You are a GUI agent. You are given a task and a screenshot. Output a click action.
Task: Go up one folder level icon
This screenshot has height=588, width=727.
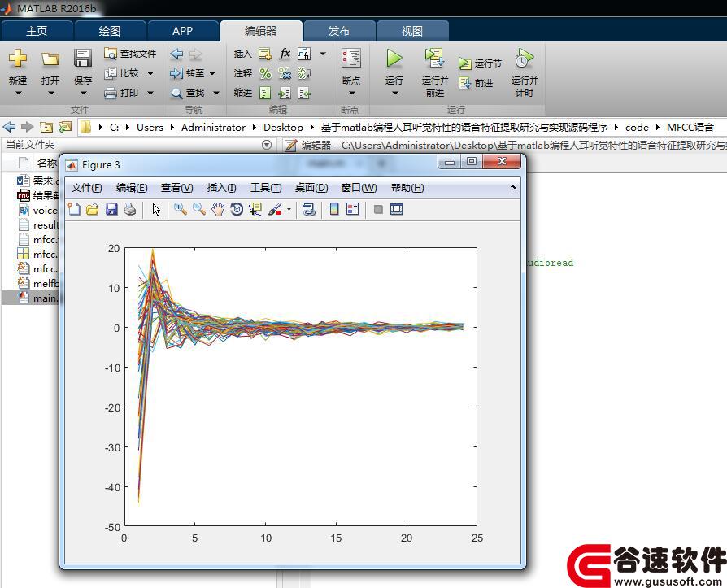(x=46, y=127)
